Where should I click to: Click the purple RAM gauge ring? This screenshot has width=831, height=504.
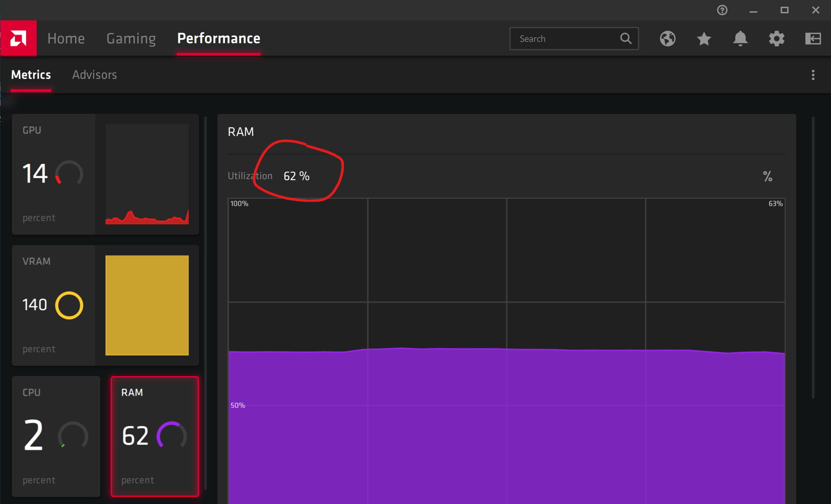171,435
